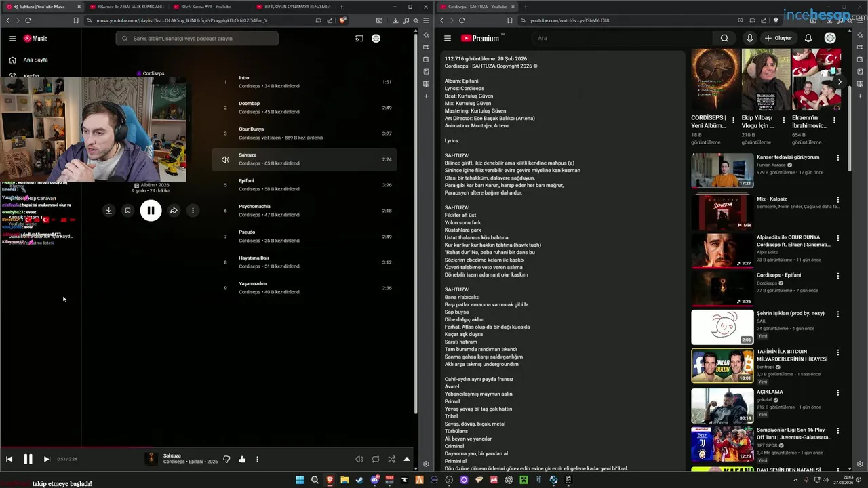Start YouTube voice search microphone
Image resolution: width=868 pixels, height=488 pixels.
click(749, 38)
